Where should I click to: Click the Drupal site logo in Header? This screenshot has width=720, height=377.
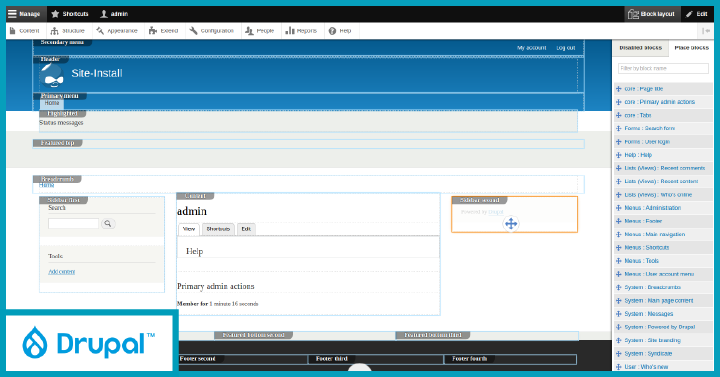(x=52, y=76)
